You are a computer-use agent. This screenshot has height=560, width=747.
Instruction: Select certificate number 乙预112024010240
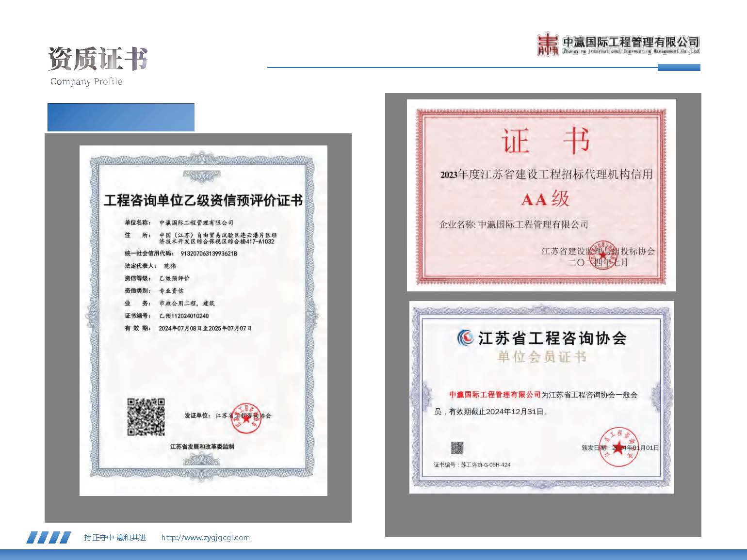tap(184, 316)
